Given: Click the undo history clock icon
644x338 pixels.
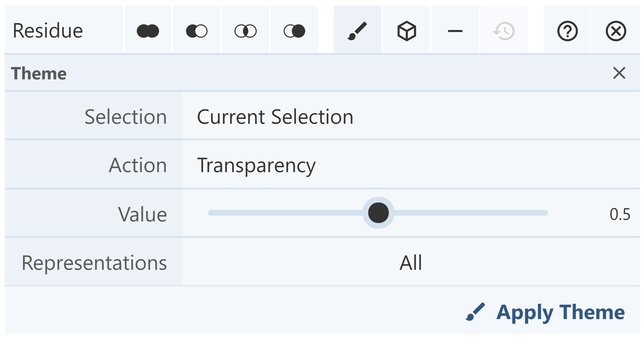Looking at the screenshot, I should pos(504,31).
